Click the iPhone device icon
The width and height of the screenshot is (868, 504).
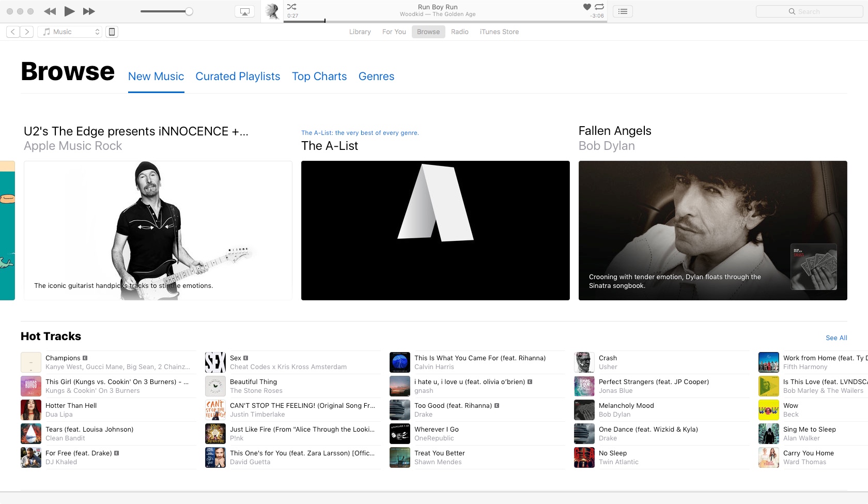coord(112,32)
